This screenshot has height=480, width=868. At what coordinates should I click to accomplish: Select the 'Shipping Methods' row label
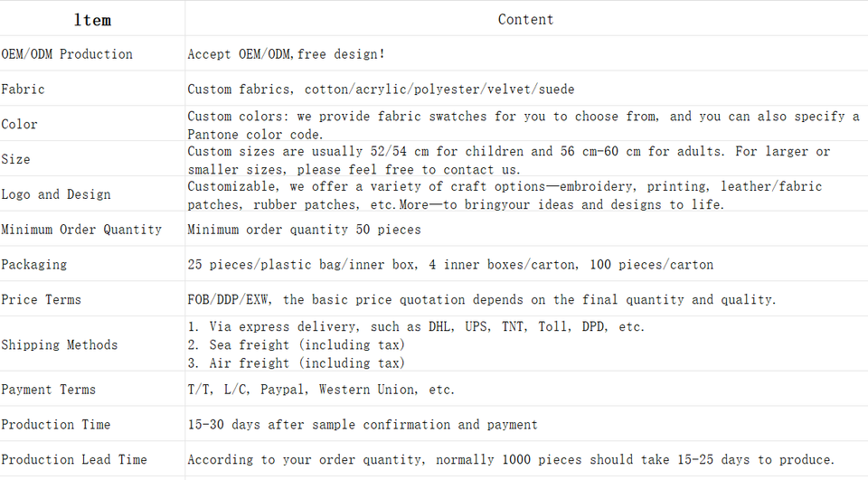pos(60,344)
